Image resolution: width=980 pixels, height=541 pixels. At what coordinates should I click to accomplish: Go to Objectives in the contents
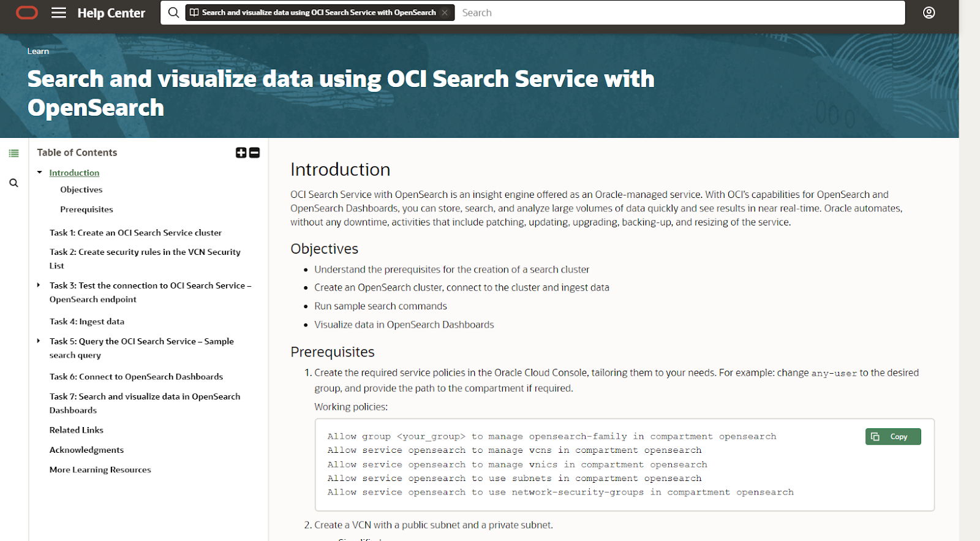click(81, 189)
